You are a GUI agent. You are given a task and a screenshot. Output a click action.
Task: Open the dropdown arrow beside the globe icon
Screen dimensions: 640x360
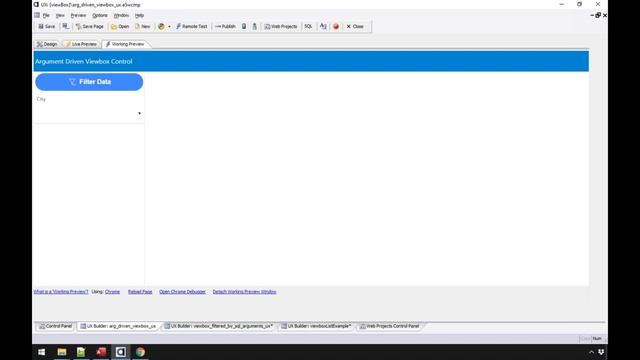(x=169, y=27)
